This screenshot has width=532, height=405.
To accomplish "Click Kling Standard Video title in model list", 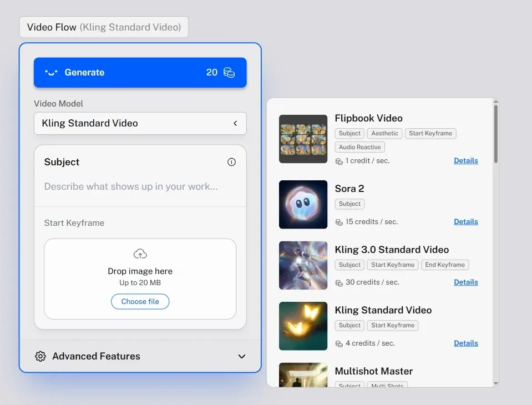I will click(x=383, y=310).
